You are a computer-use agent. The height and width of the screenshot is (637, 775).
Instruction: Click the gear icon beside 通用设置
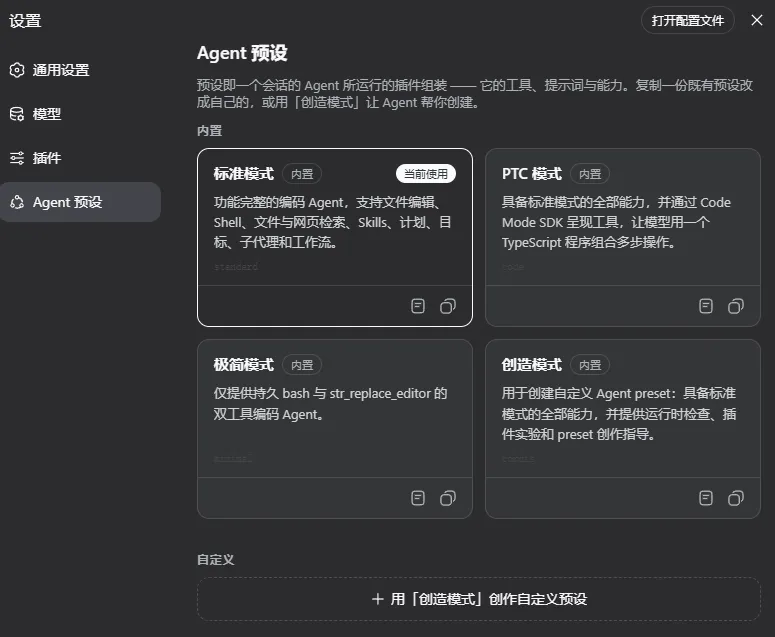click(x=17, y=70)
